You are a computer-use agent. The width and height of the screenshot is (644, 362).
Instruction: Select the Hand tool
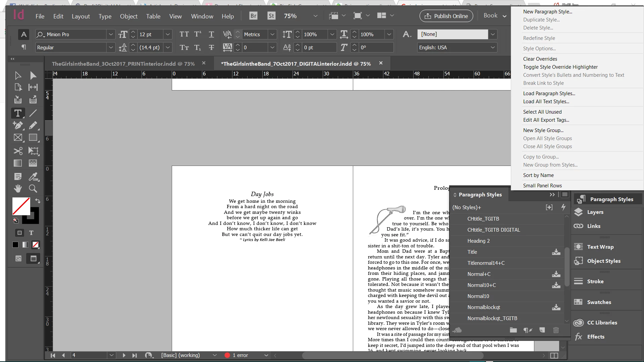pyautogui.click(x=18, y=188)
